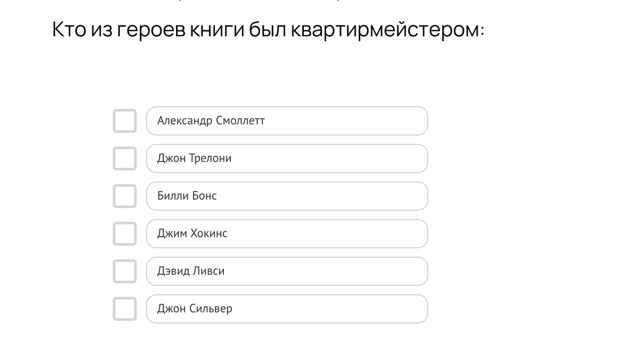
Task: Toggle the checkbox beside Дэвид Ливси
Action: [125, 271]
